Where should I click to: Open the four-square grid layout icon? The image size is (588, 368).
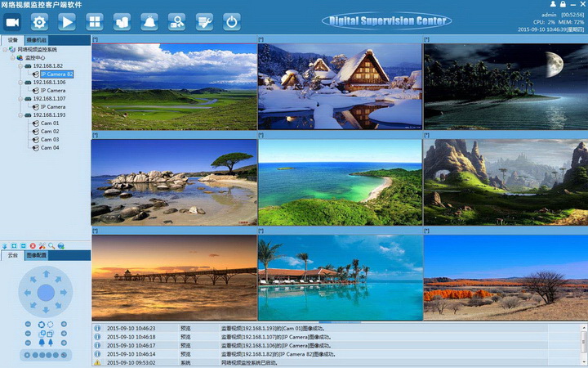click(95, 22)
